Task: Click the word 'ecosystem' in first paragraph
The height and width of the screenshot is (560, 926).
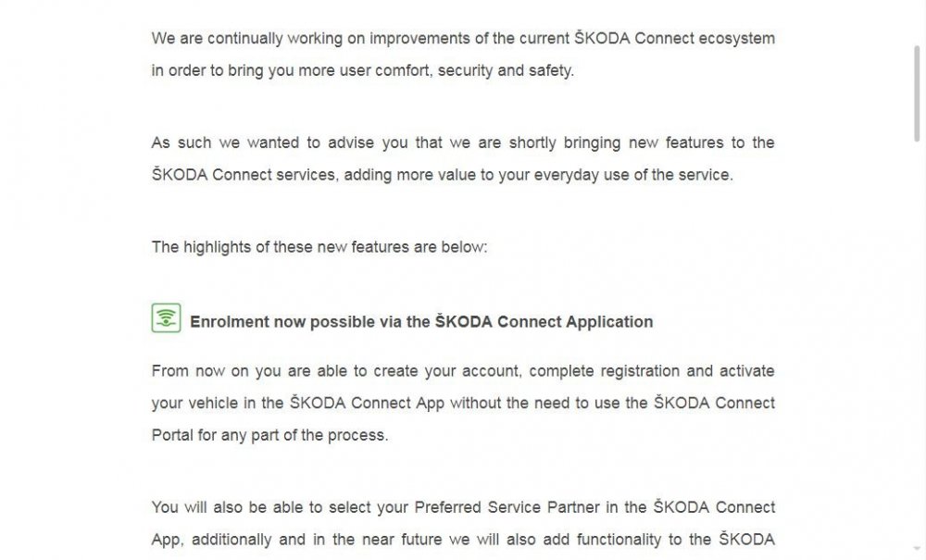Action: pyautogui.click(x=736, y=38)
